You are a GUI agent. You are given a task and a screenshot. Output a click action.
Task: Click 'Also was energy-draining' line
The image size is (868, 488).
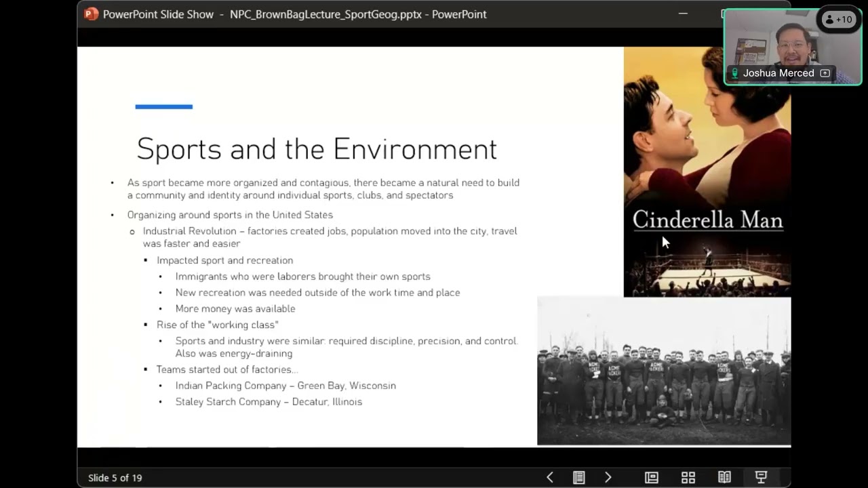(x=234, y=354)
